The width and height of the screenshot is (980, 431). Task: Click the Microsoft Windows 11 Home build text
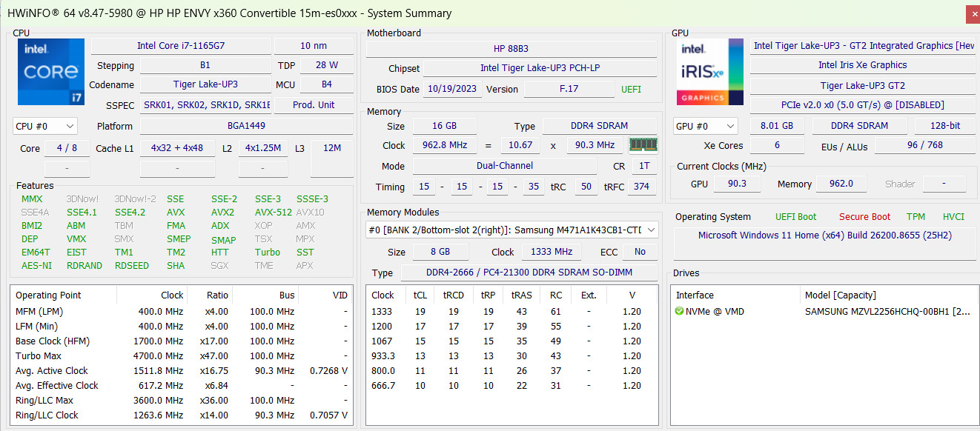[824, 235]
